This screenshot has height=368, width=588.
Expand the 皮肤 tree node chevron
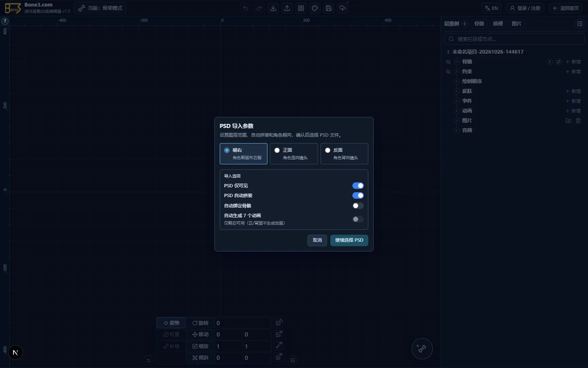(457, 91)
